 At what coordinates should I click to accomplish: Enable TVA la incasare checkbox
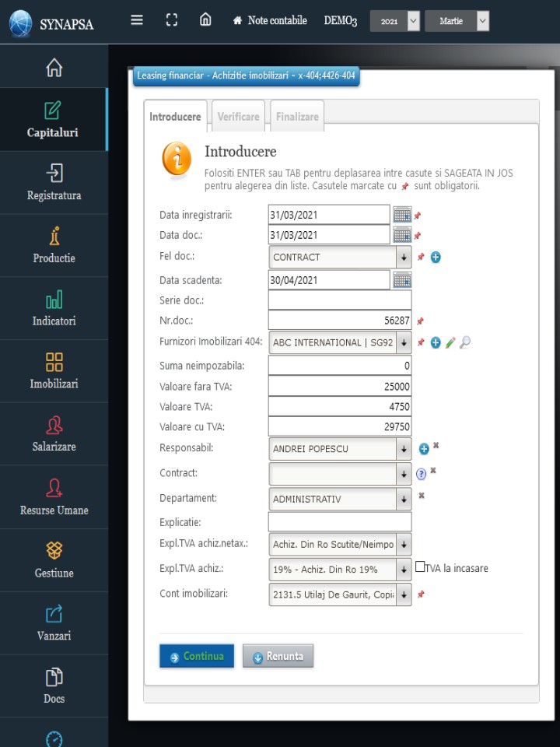[x=420, y=566]
